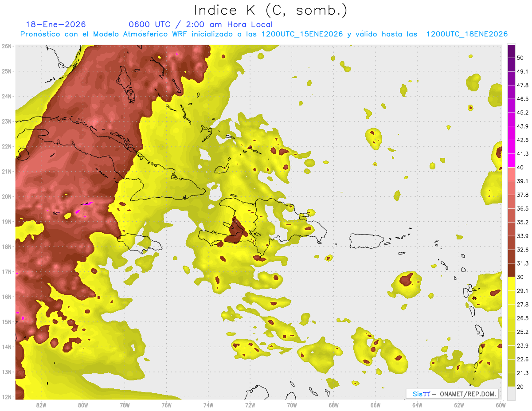532x411 pixels.
Task: Choose the salmon pink swatch between 39.1 and 40
Action: pyautogui.click(x=511, y=174)
